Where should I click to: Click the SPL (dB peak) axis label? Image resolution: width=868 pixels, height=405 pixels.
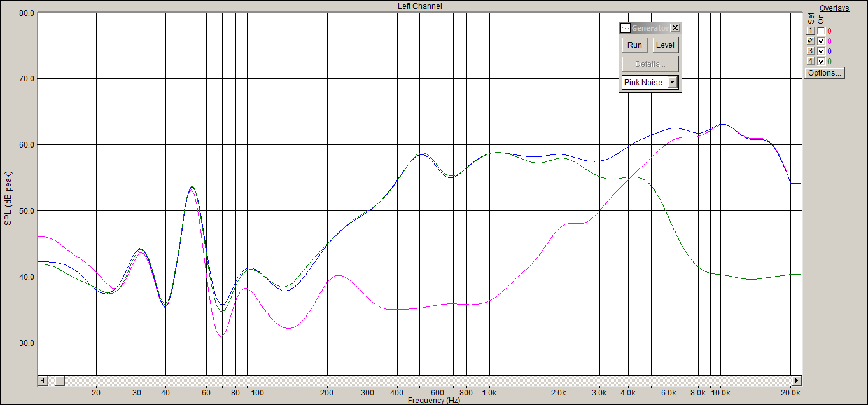point(8,198)
